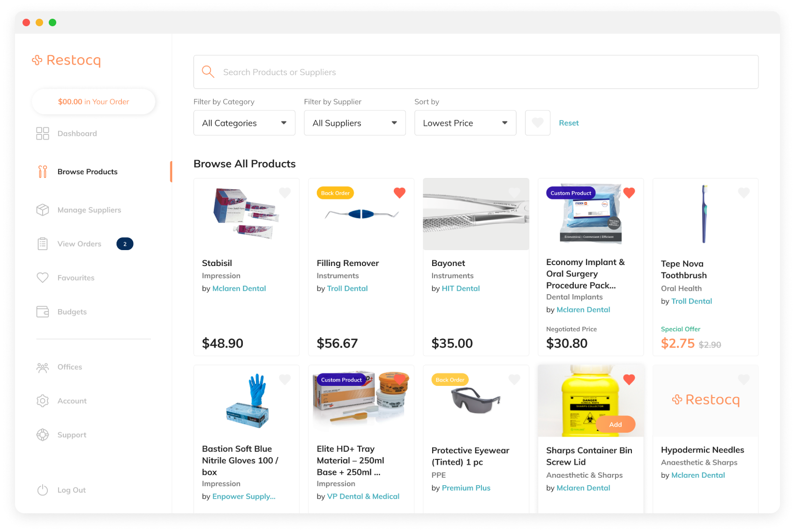
Task: Add Sharps Container Bin to order
Action: click(615, 424)
